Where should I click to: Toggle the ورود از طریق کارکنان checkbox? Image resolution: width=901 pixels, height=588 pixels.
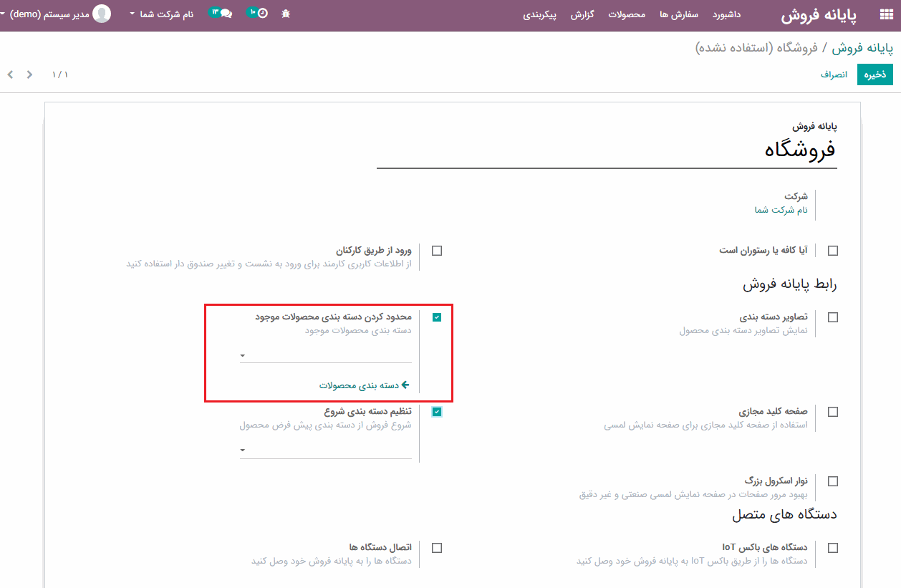[x=437, y=251]
